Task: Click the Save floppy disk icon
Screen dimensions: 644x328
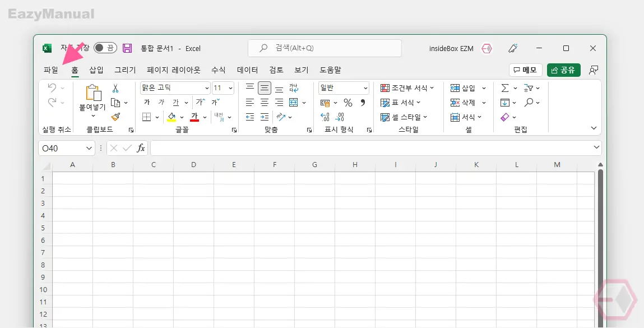Action: [x=127, y=48]
